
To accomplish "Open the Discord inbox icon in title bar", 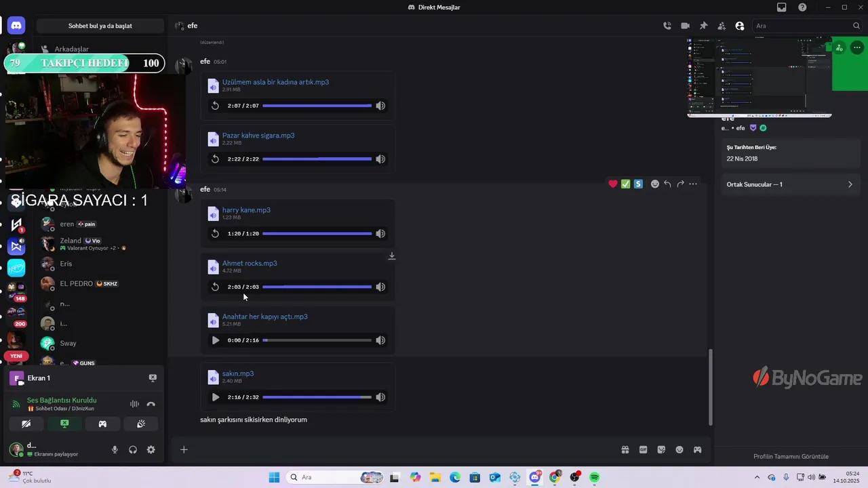I will (782, 7).
